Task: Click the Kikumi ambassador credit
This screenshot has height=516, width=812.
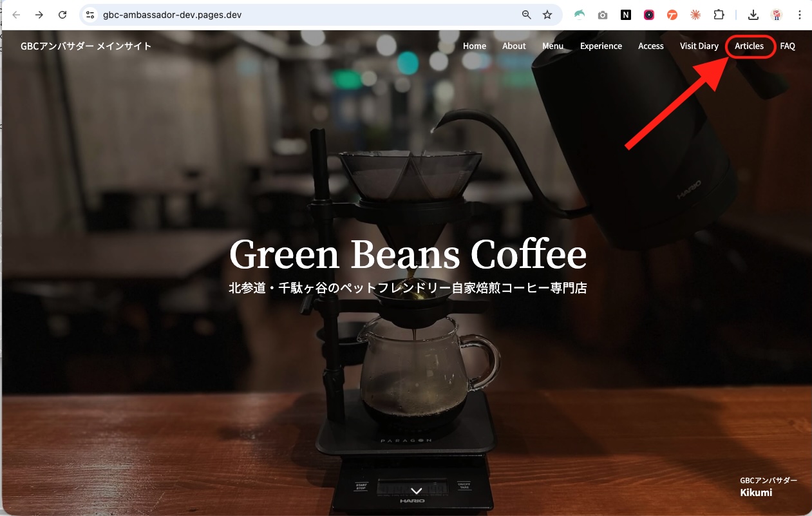Action: point(756,493)
